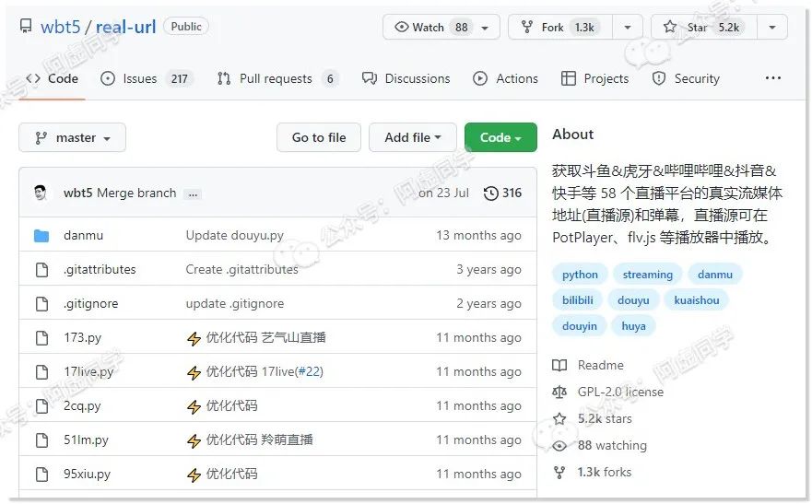Select the bilibili topic tag
The height and width of the screenshot is (504, 812).
[578, 300]
